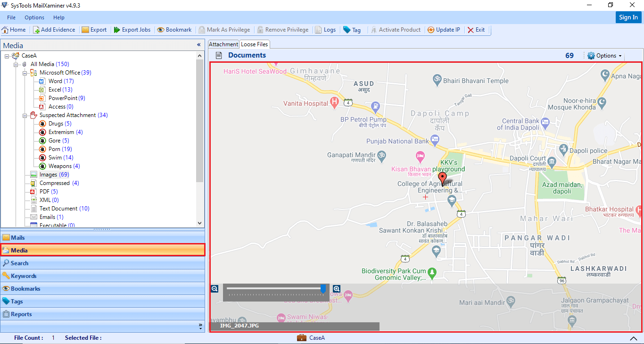Open the Mails navigation pane

point(103,238)
